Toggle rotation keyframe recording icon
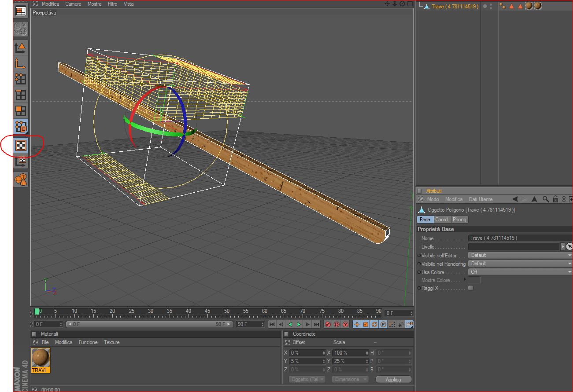 [x=374, y=324]
